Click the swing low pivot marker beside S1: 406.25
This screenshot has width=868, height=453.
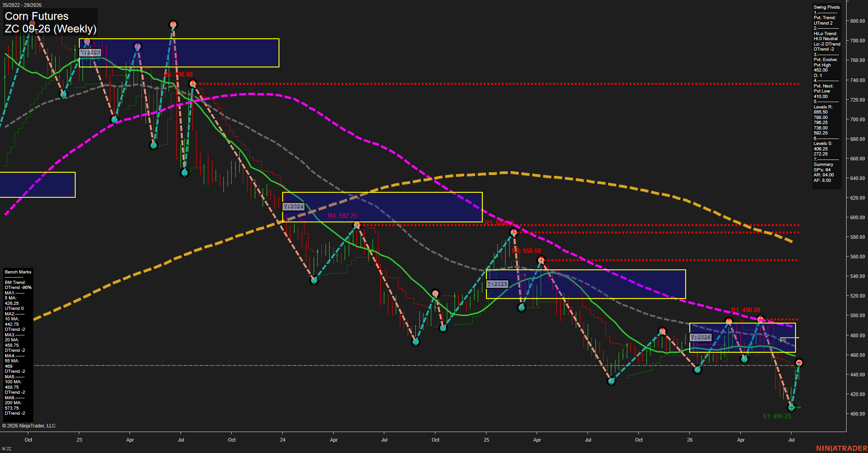click(x=791, y=407)
